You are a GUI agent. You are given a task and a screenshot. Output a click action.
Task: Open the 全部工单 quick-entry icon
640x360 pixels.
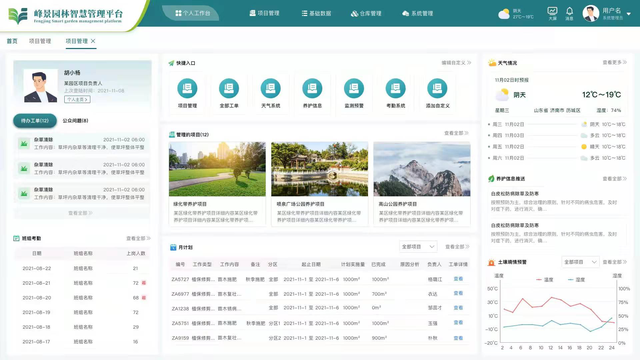click(229, 88)
